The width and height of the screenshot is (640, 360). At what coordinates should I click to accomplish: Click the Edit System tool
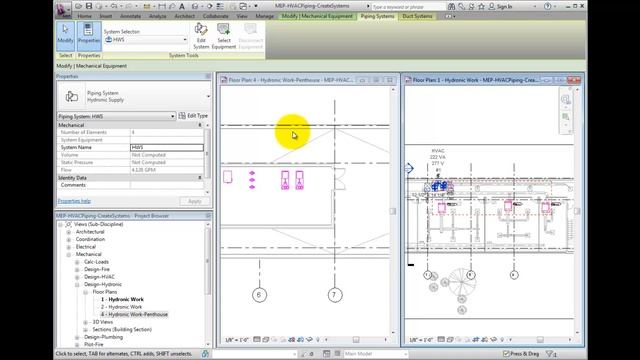click(x=201, y=36)
